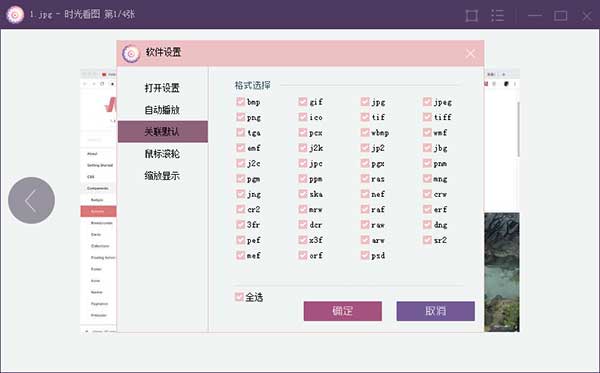Screen dimensions: 600x373
Task: Toggle the jpg format checkbox
Action: (x=365, y=102)
